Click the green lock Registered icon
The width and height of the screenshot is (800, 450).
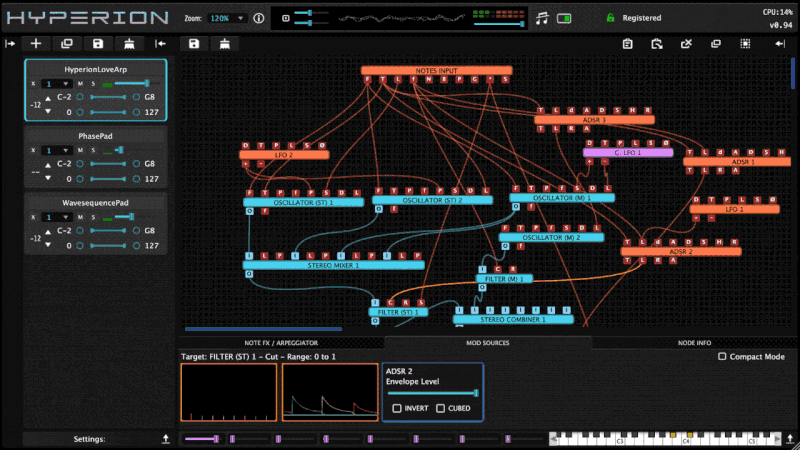[610, 18]
